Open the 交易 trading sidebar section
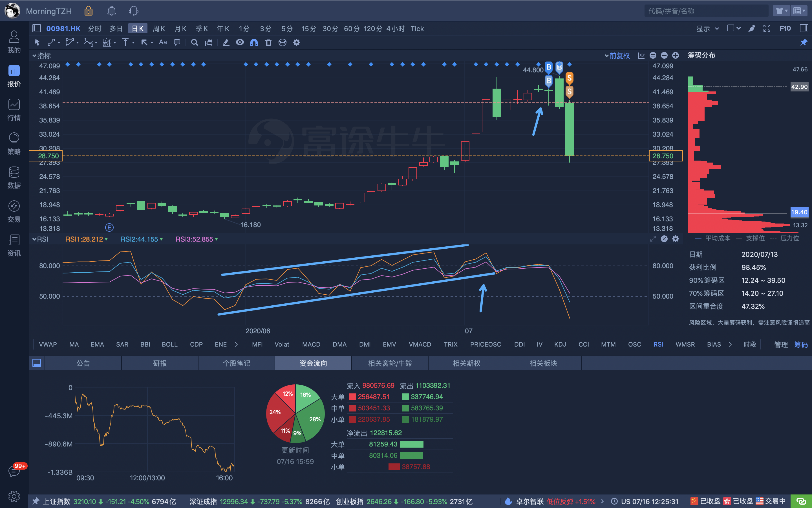This screenshot has width=812, height=508. coord(14,212)
